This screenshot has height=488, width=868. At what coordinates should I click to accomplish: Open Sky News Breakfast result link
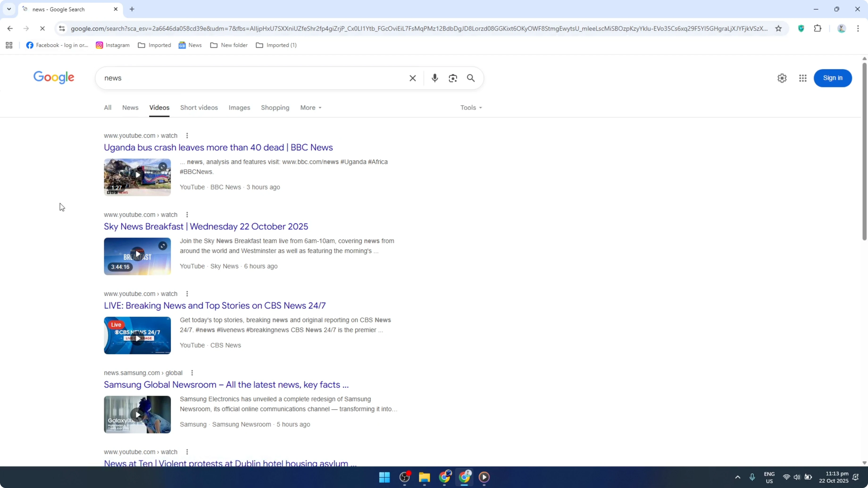tap(206, 227)
